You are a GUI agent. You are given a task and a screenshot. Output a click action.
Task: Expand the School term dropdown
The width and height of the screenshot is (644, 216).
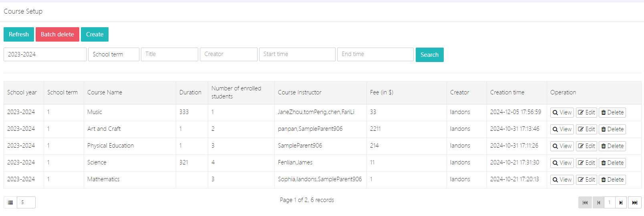113,54
